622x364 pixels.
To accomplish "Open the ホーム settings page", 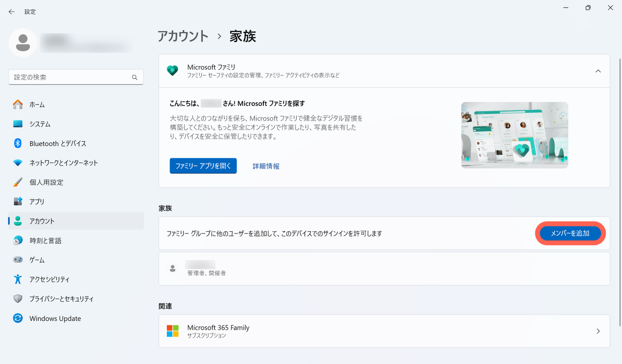I will [76, 105].
